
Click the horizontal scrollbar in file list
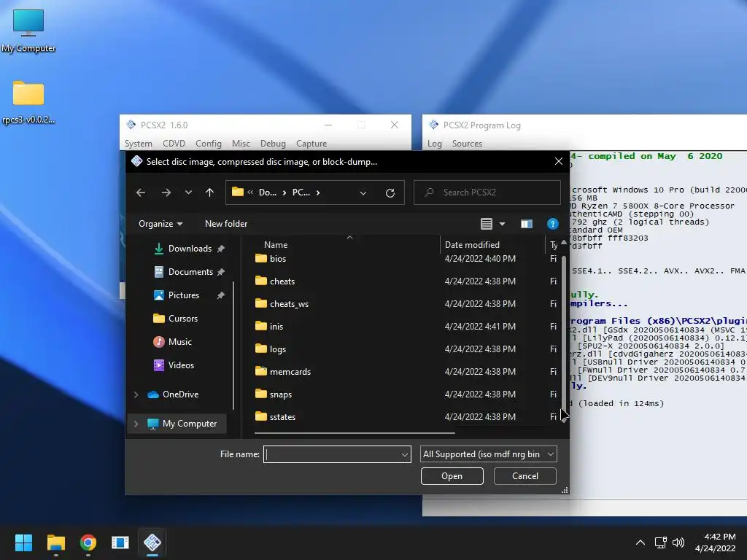click(x=355, y=433)
